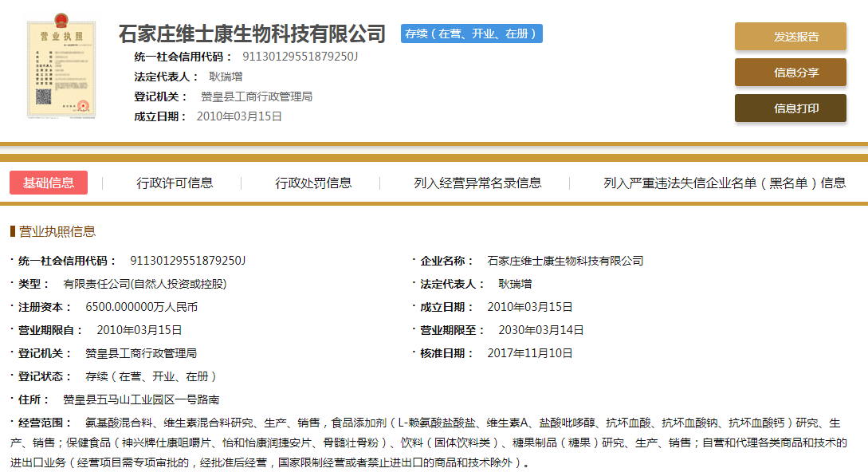Click the 类型 value 有限责任公司(自然人投资或控股)
The image size is (868, 476).
coord(145,284)
